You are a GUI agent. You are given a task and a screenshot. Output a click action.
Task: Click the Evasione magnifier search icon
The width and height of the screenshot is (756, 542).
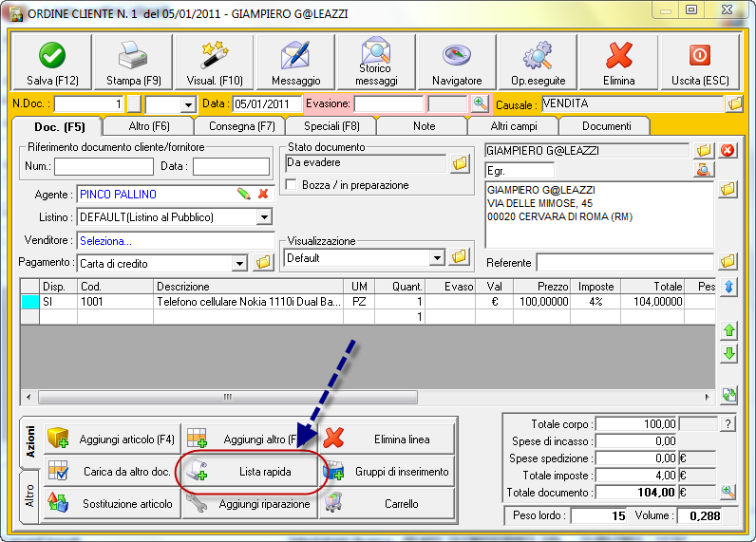click(480, 103)
